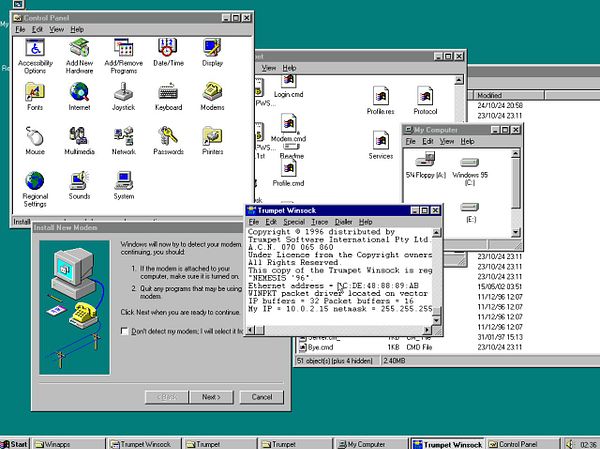Open the Modems icon
This screenshot has width=600, height=449.
coord(212,96)
